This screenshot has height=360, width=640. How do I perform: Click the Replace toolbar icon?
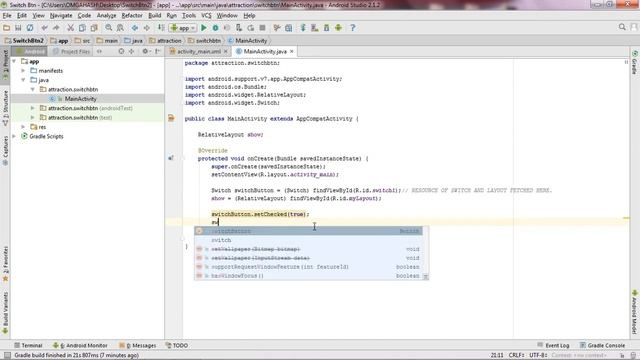click(x=120, y=28)
